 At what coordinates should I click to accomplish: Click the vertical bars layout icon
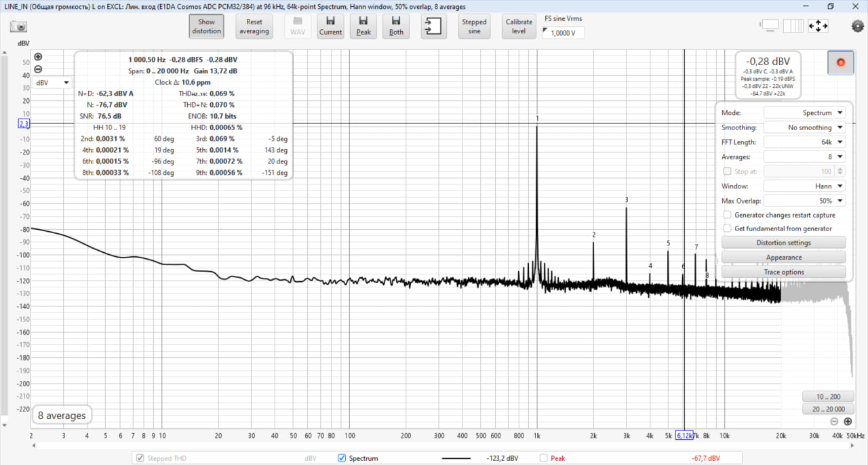coord(793,26)
